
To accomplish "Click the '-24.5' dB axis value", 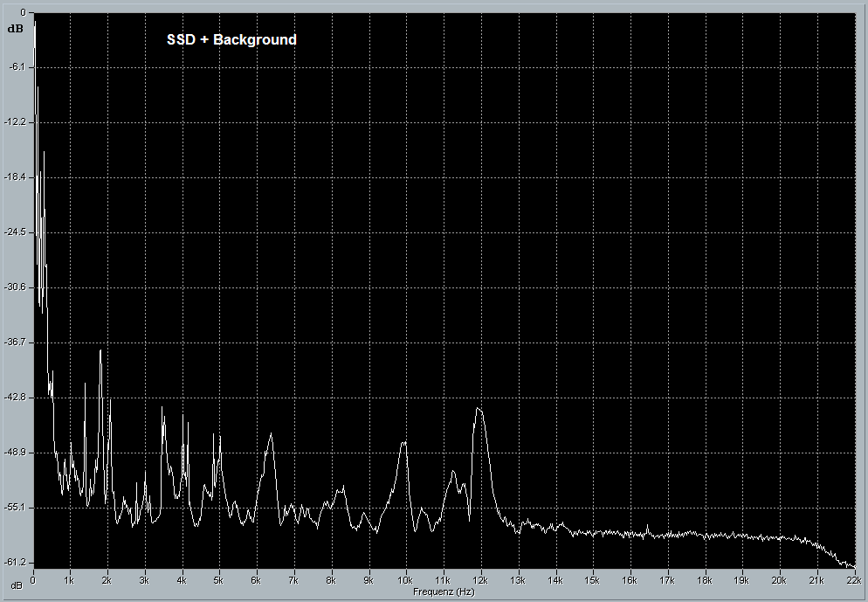I will (16, 232).
